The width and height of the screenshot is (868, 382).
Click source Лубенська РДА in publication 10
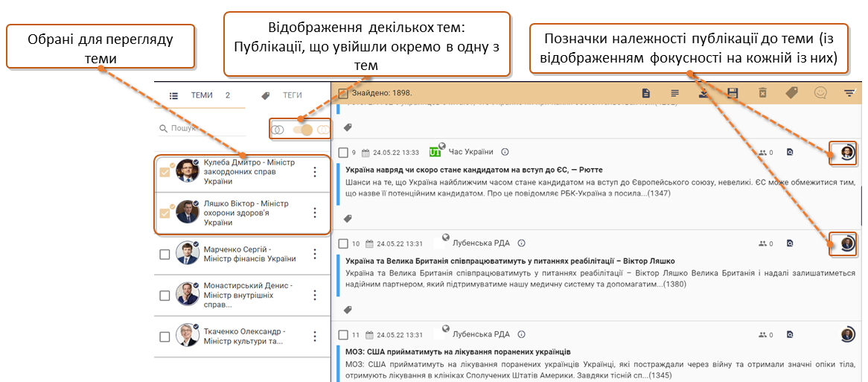481,243
